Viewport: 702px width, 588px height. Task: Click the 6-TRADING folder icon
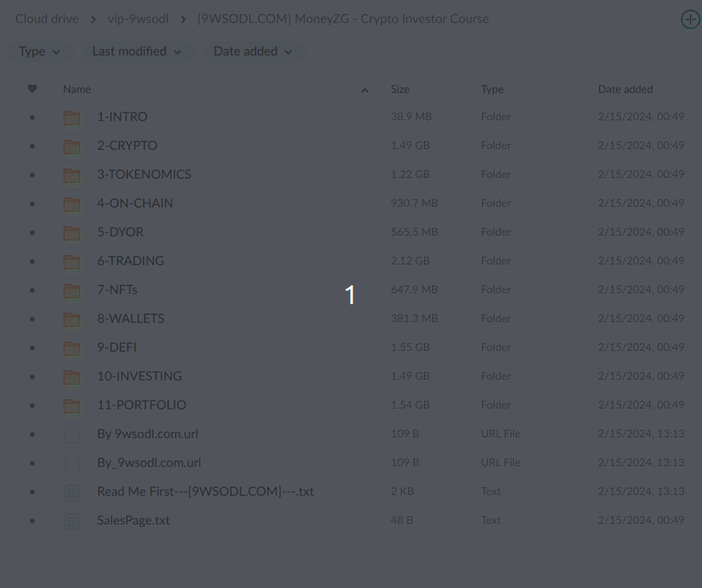[71, 262]
